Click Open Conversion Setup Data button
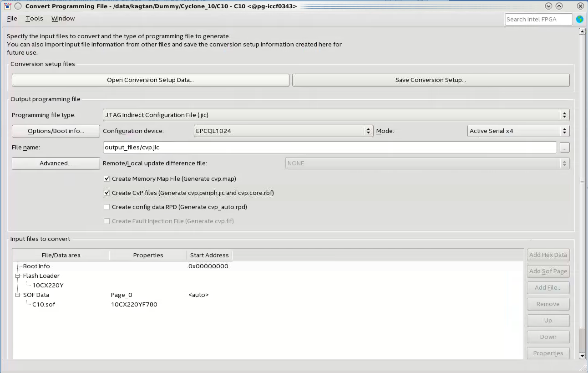588x373 pixels. (151, 80)
